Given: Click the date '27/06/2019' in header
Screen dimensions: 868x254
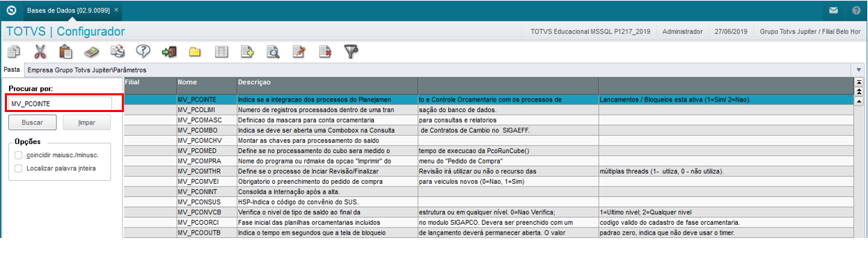Looking at the screenshot, I should coord(731,32).
